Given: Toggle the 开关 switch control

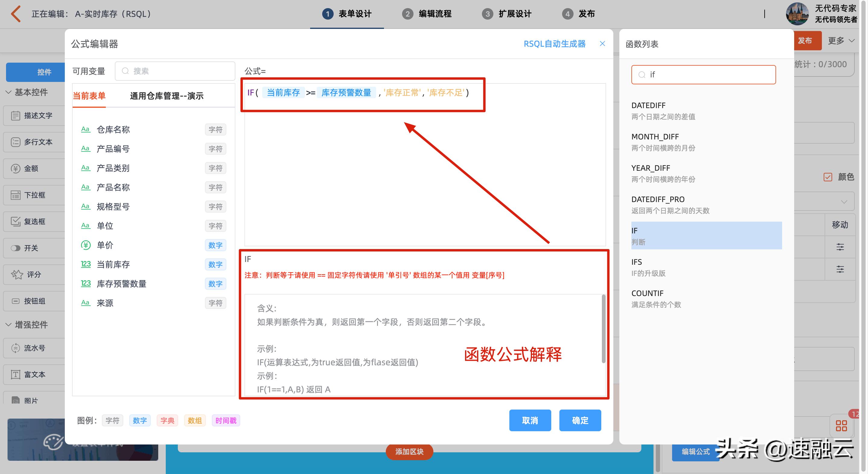Looking at the screenshot, I should click(x=16, y=248).
